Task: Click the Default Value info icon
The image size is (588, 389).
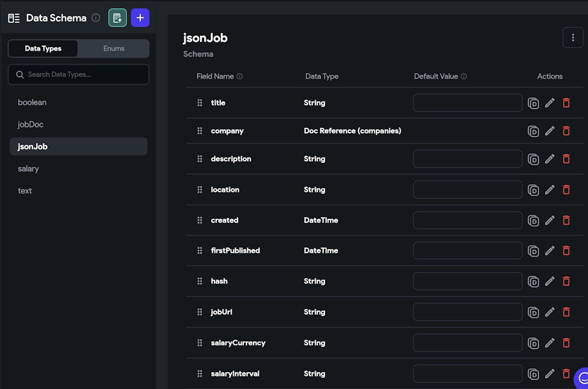Action: (x=464, y=77)
